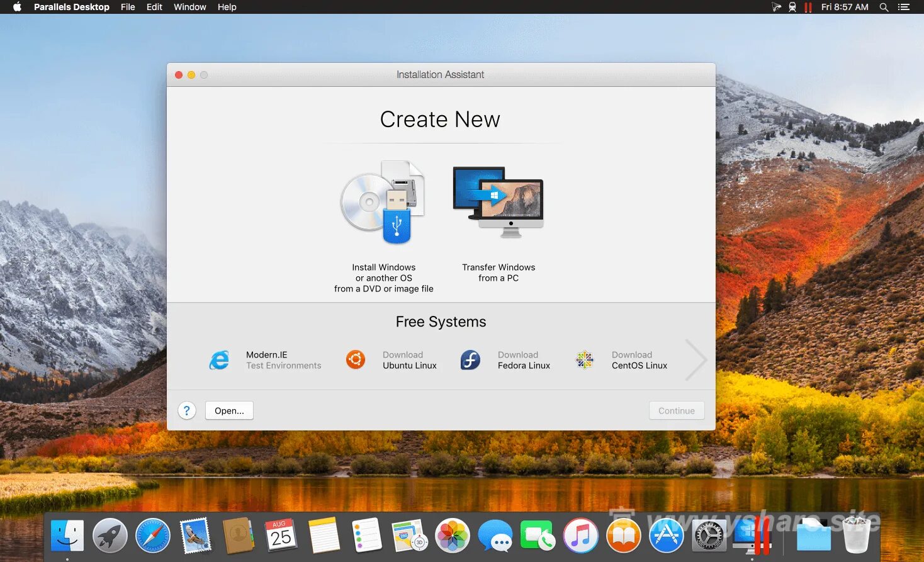The height and width of the screenshot is (562, 924).
Task: Click the Ubuntu Linux logo
Action: [356, 359]
